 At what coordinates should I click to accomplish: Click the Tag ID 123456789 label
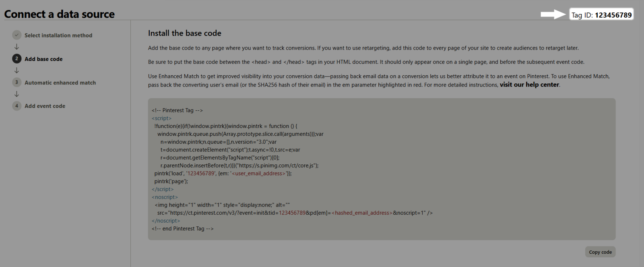pyautogui.click(x=601, y=15)
